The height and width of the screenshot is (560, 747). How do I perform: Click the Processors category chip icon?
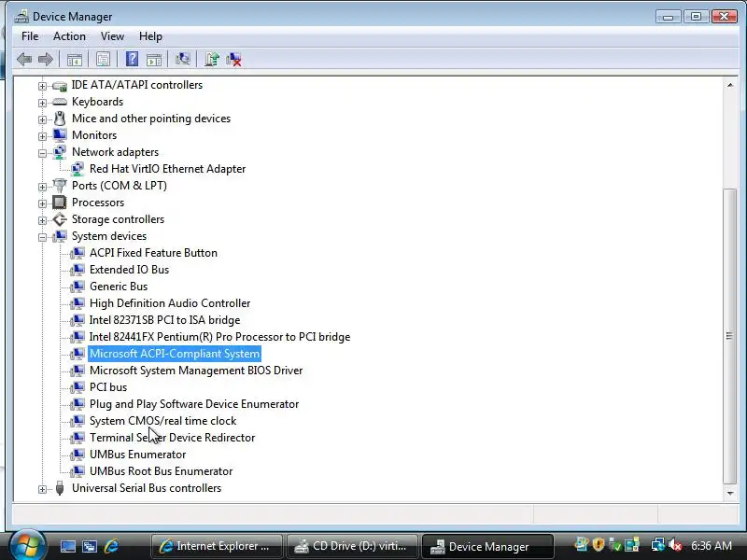pos(60,203)
